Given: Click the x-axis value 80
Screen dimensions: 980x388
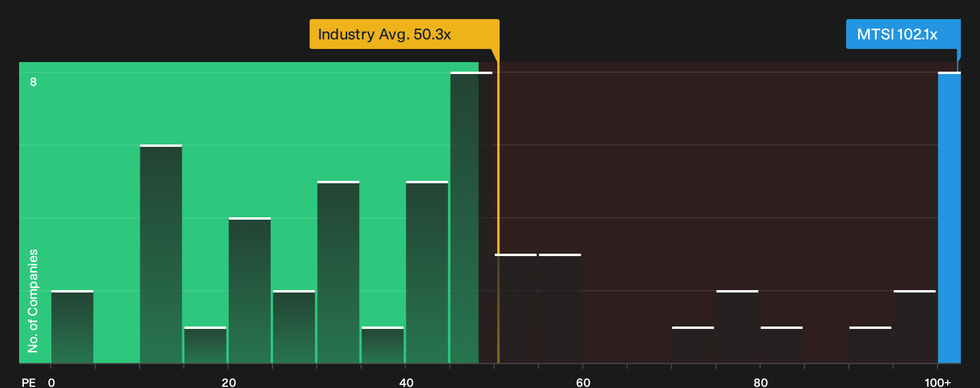Looking at the screenshot, I should pos(761,382).
